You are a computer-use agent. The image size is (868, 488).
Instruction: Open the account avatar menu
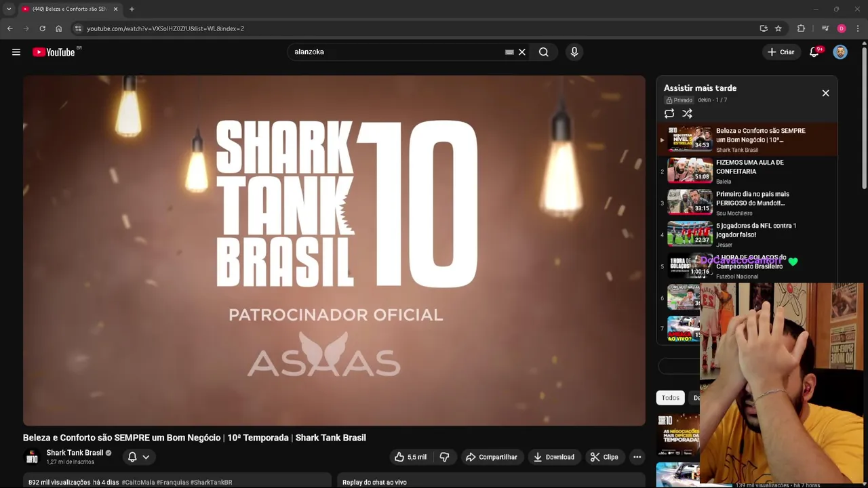coord(840,52)
